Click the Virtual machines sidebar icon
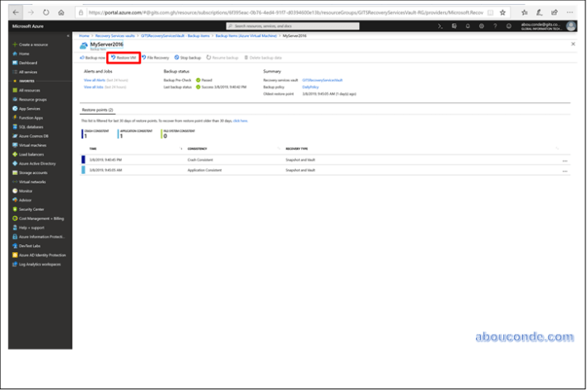This screenshot has width=588, height=390. 14,144
